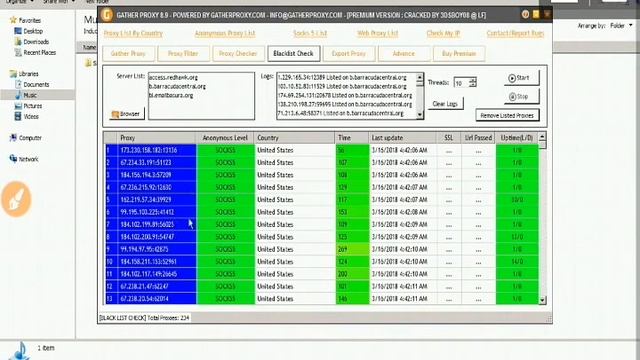640x360 pixels.
Task: Sort by Country column header
Action: point(294,138)
